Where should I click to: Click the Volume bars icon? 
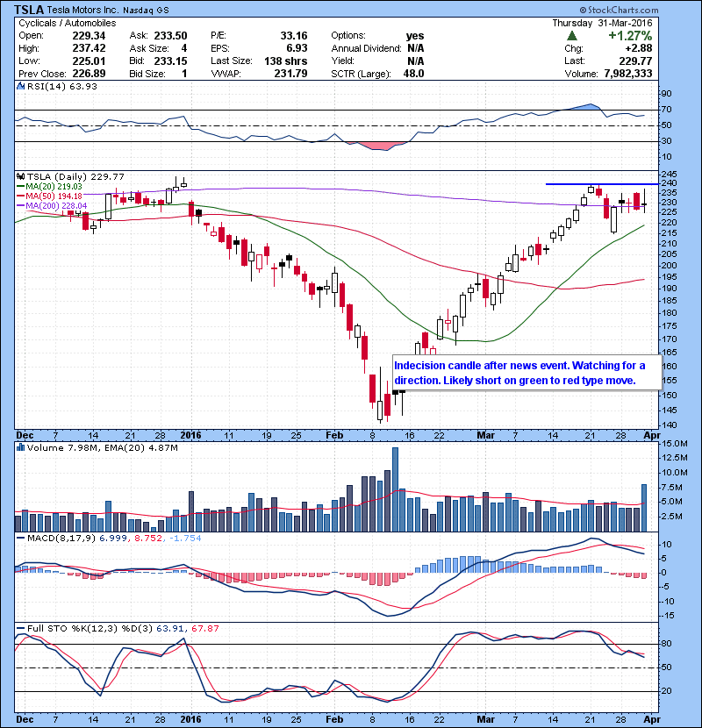pyautogui.click(x=20, y=448)
